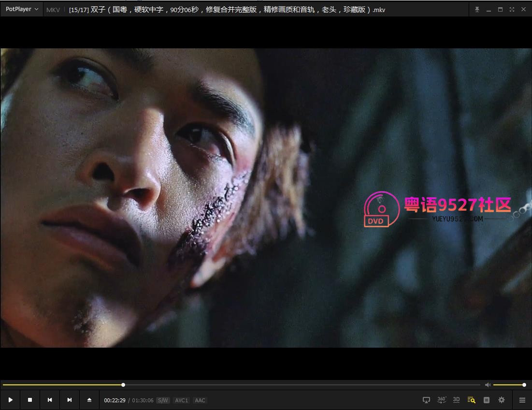Image resolution: width=532 pixels, height=410 pixels.
Task: Switch to fullscreen mode
Action: [x=512, y=10]
